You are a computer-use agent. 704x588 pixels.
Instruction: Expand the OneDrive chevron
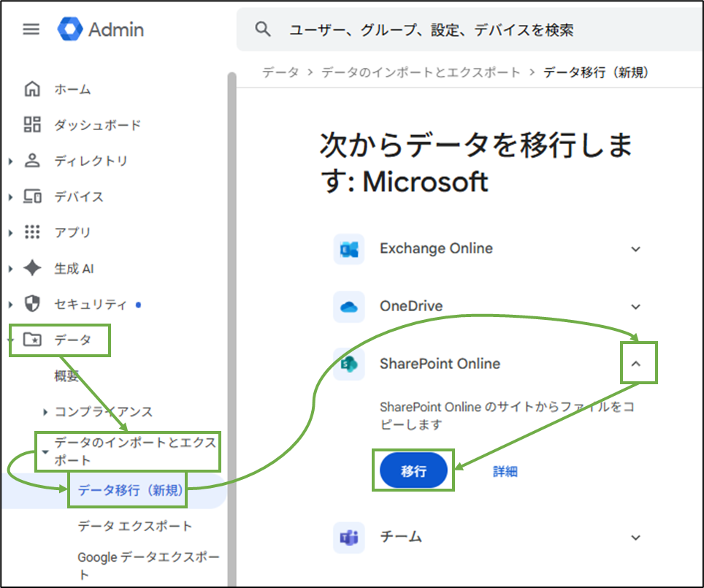[x=636, y=307]
